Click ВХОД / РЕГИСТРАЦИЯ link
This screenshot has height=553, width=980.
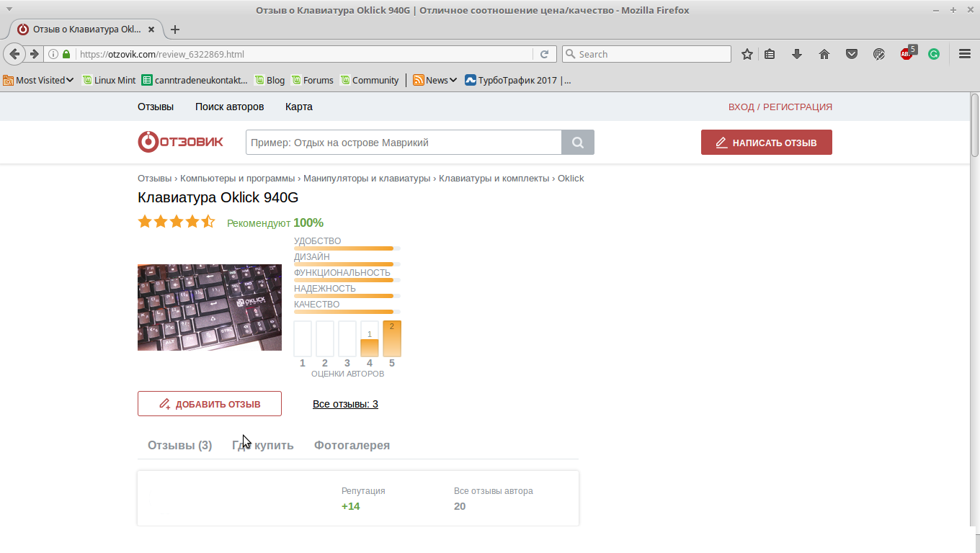click(780, 107)
